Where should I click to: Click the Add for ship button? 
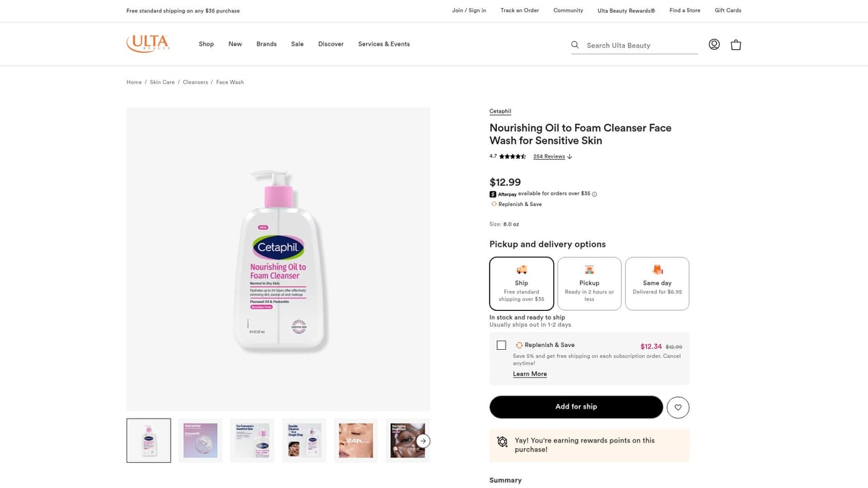576,407
